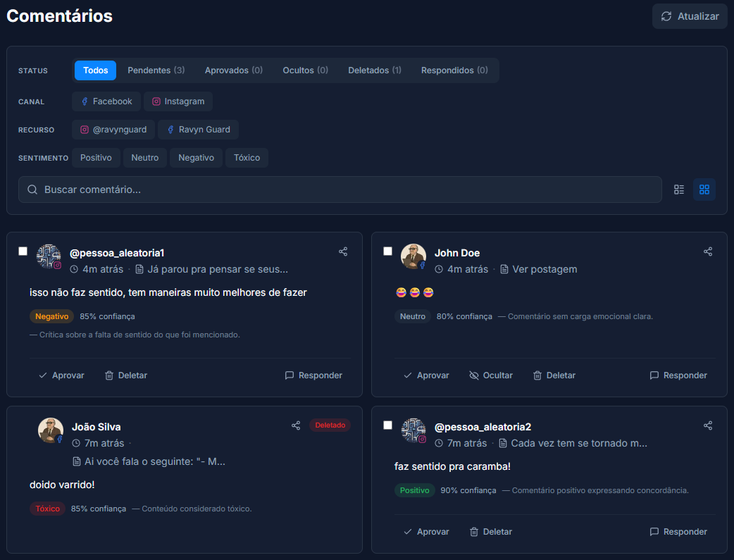Viewport: 734px width, 560px height.
Task: Open the 'Ver postagem' link
Action: coord(544,269)
